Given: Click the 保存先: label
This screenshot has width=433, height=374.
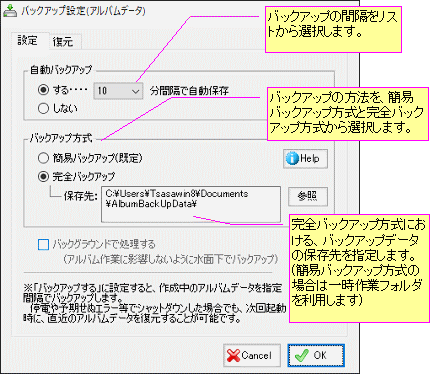Looking at the screenshot, I should (x=80, y=196).
